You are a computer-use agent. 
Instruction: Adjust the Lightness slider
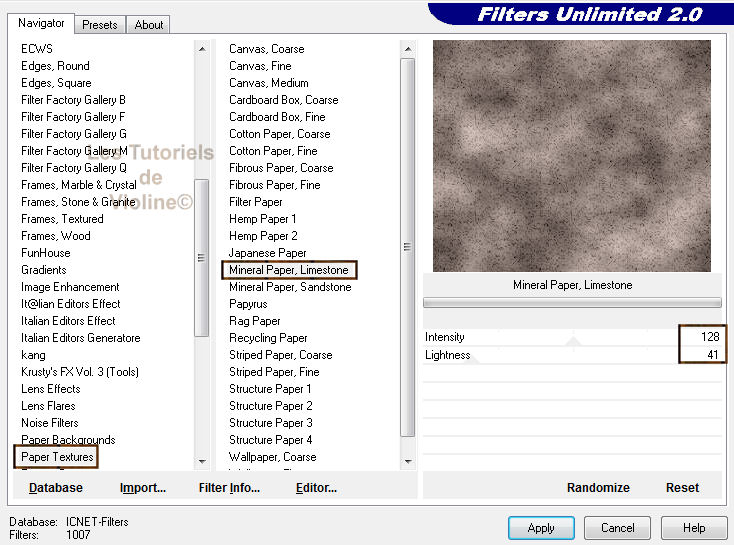572,355
